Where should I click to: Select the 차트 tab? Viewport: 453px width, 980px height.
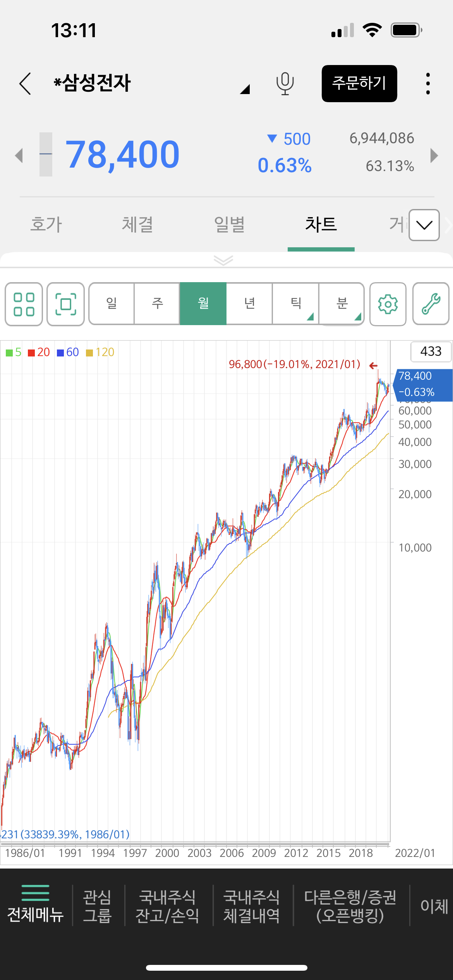coord(321,224)
